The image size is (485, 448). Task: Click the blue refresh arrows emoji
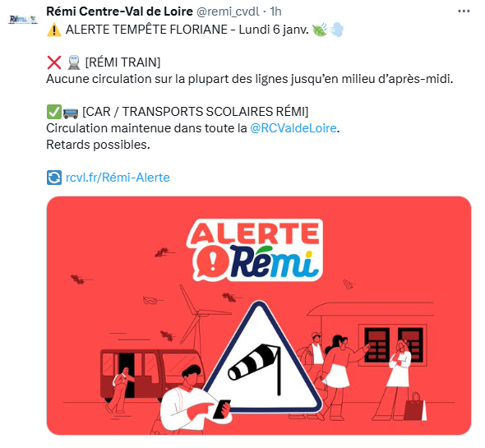54,178
